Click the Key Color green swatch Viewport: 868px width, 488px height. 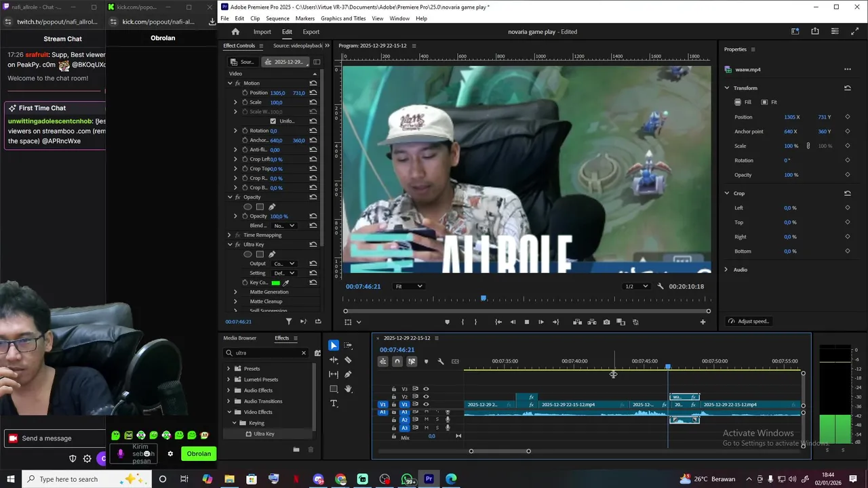click(x=275, y=283)
